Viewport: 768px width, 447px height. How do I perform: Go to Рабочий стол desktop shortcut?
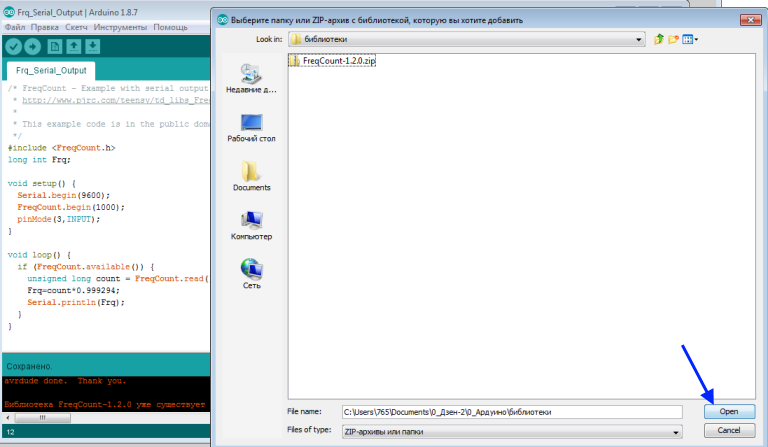251,128
